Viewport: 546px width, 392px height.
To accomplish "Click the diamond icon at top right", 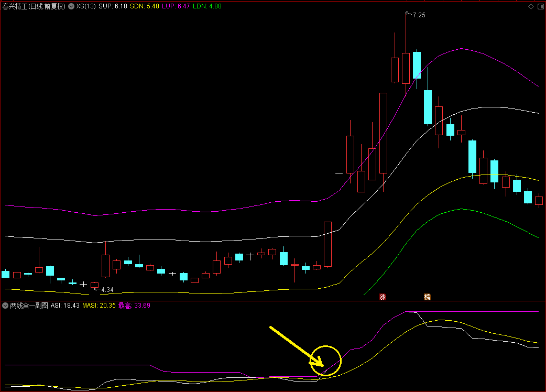I will (531, 6).
